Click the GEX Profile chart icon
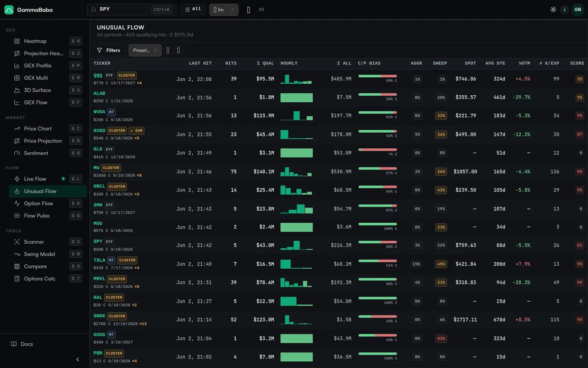The image size is (588, 368). tap(17, 66)
